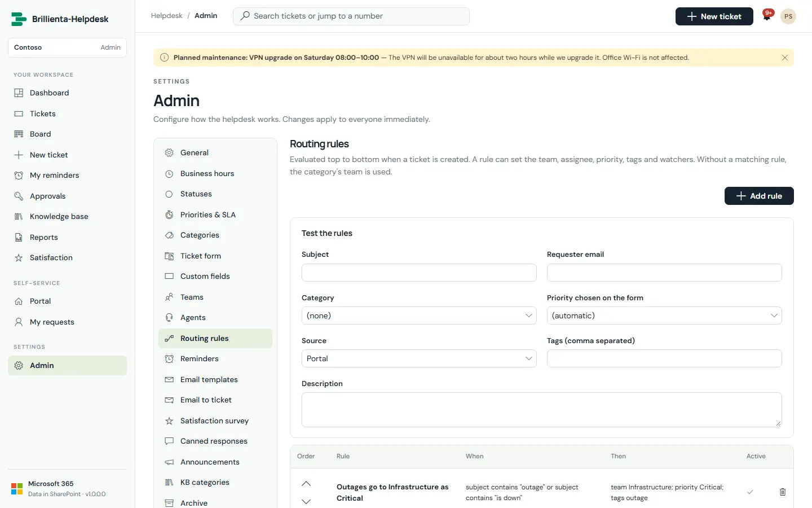Click into the Description text area
Viewport: 812px width, 508px height.
click(x=542, y=410)
